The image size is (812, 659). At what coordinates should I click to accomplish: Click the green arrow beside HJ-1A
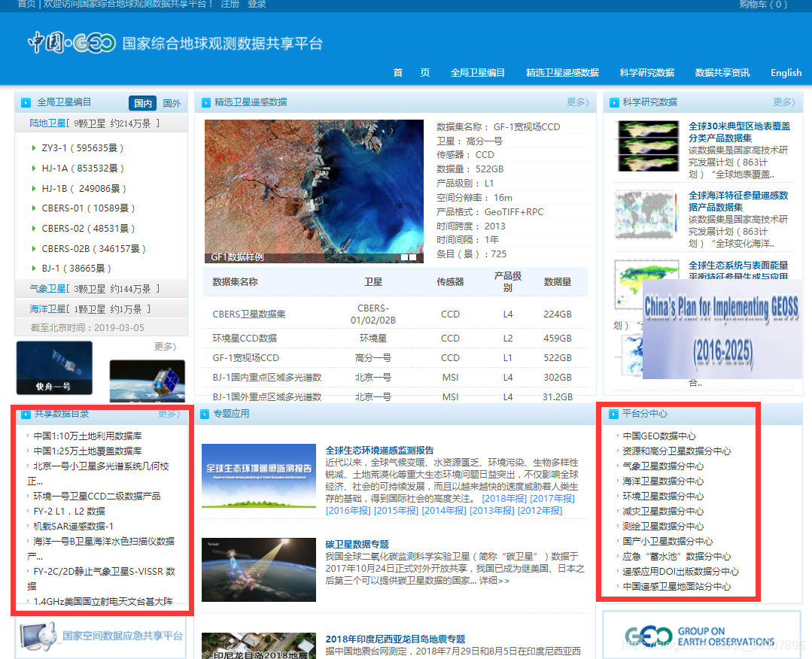(34, 169)
